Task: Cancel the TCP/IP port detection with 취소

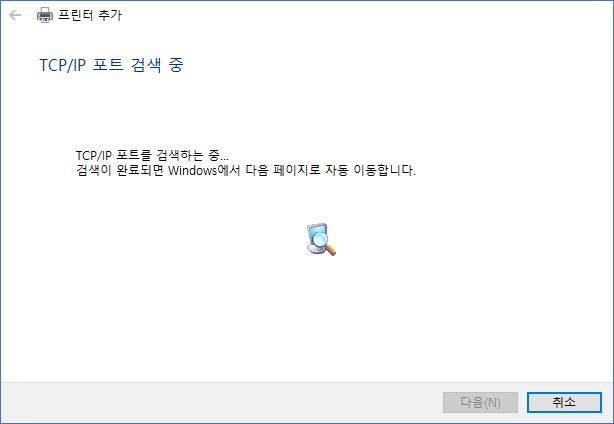Action: coord(564,402)
